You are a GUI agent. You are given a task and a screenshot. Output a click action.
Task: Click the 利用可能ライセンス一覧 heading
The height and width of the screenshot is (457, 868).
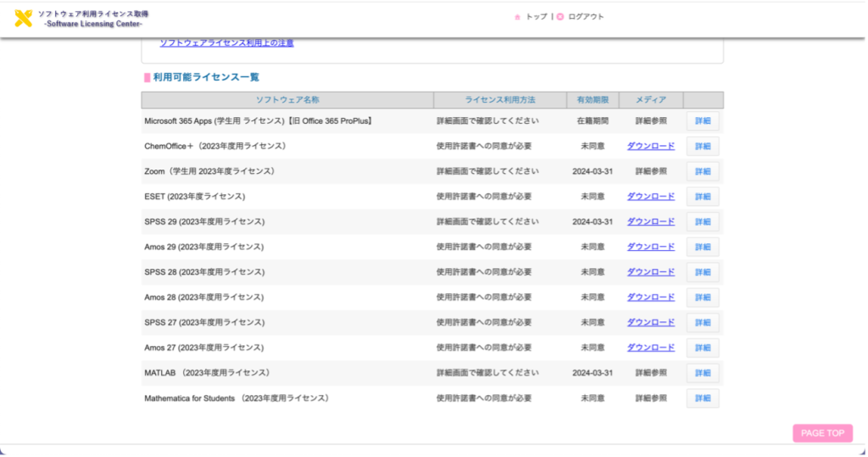coord(206,77)
